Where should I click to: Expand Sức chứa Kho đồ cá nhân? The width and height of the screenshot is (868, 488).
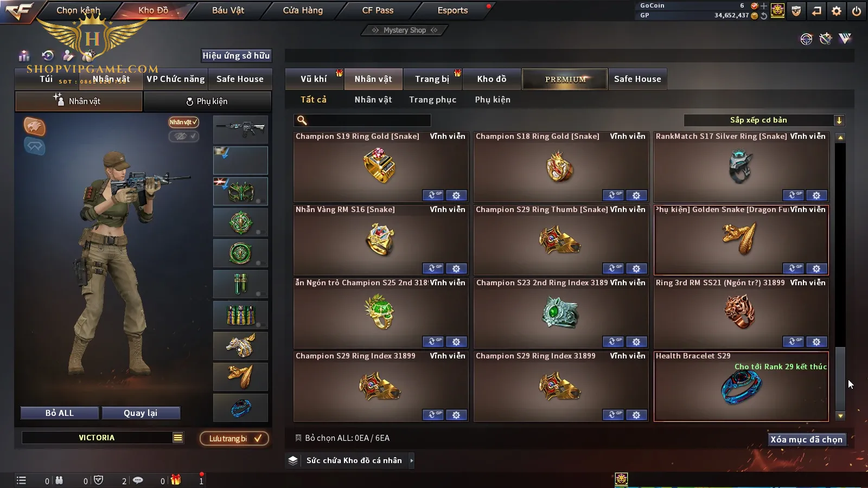point(412,460)
